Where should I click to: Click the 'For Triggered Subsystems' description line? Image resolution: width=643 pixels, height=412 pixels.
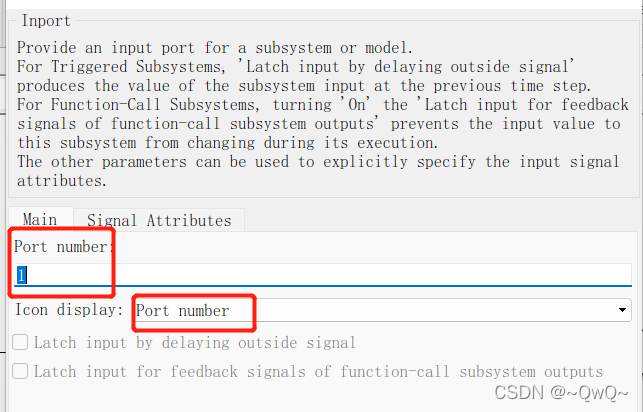point(296,67)
